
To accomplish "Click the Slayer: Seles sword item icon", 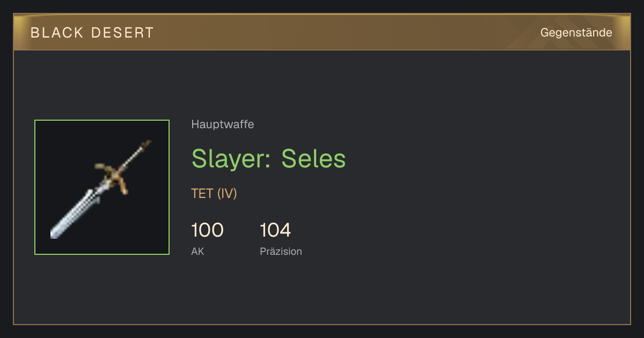I will 102,187.
